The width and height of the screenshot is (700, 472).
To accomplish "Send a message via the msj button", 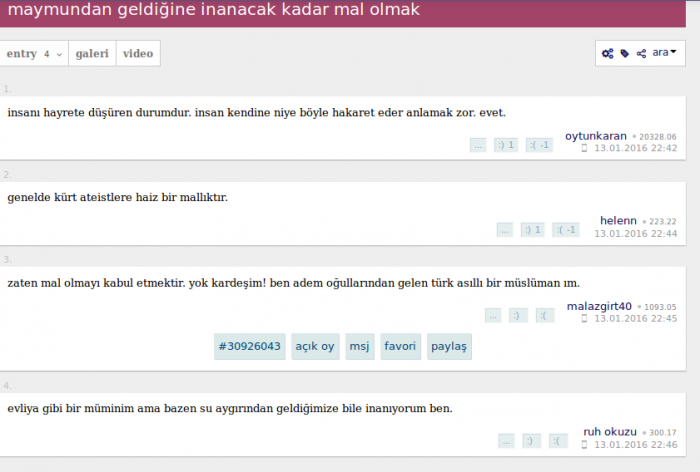I will click(x=359, y=346).
